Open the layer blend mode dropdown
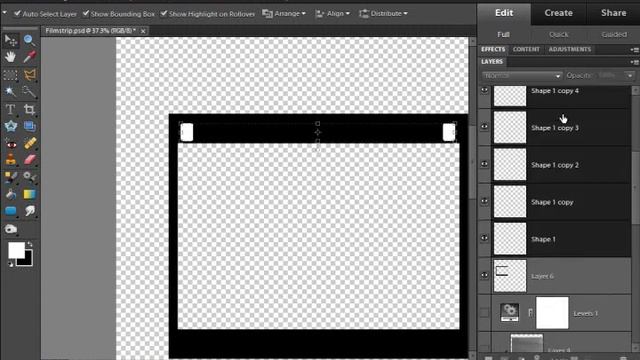This screenshot has height=360, width=640. [x=522, y=76]
